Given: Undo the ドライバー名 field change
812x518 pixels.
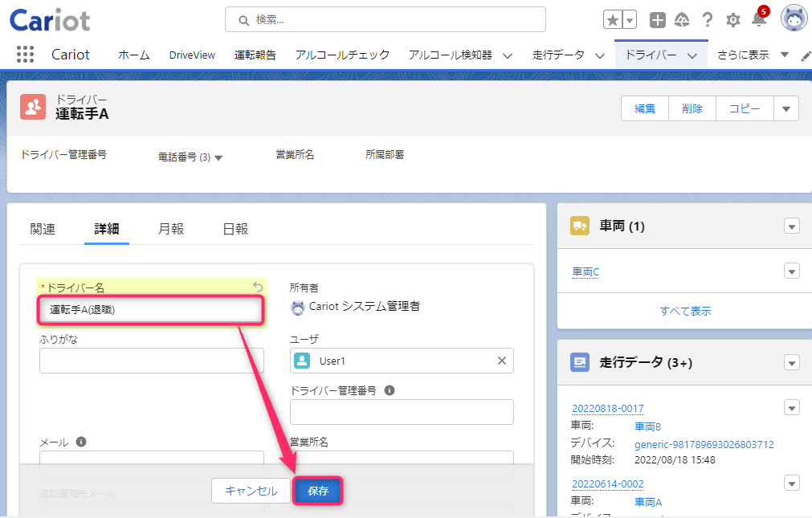Looking at the screenshot, I should (258, 287).
